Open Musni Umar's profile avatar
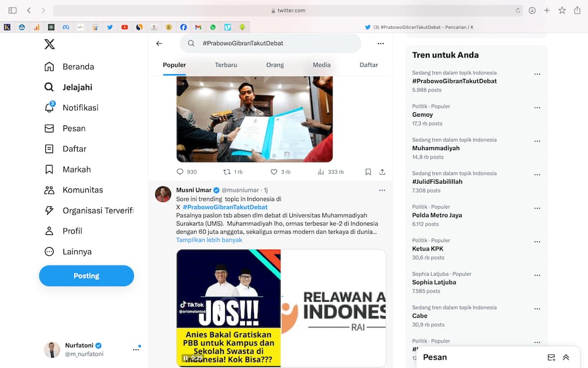588x368 pixels. (x=163, y=194)
